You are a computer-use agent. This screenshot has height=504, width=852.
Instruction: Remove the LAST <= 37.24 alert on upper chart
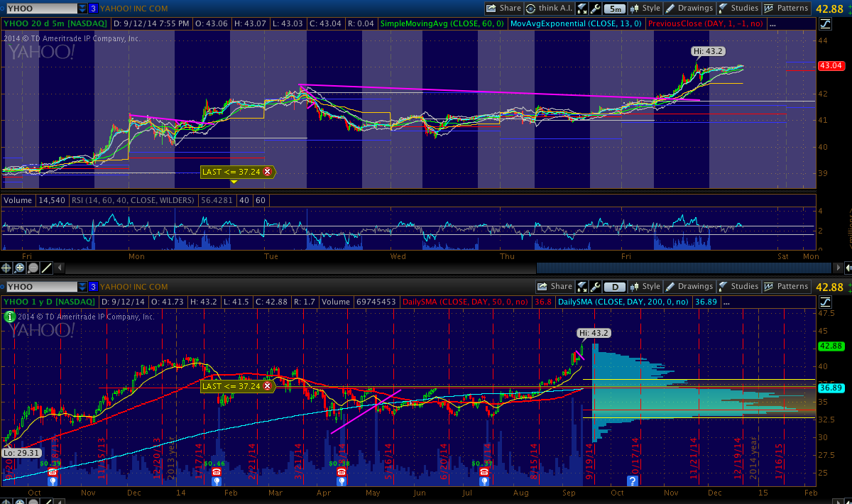click(267, 172)
